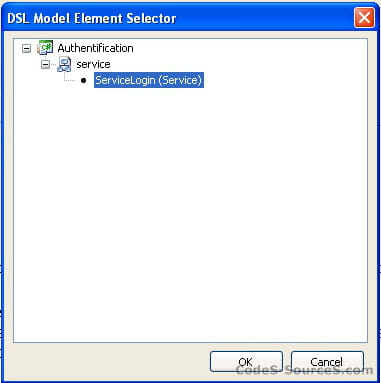The image size is (381, 383).
Task: Confirm selection with the OK button
Action: [x=246, y=361]
